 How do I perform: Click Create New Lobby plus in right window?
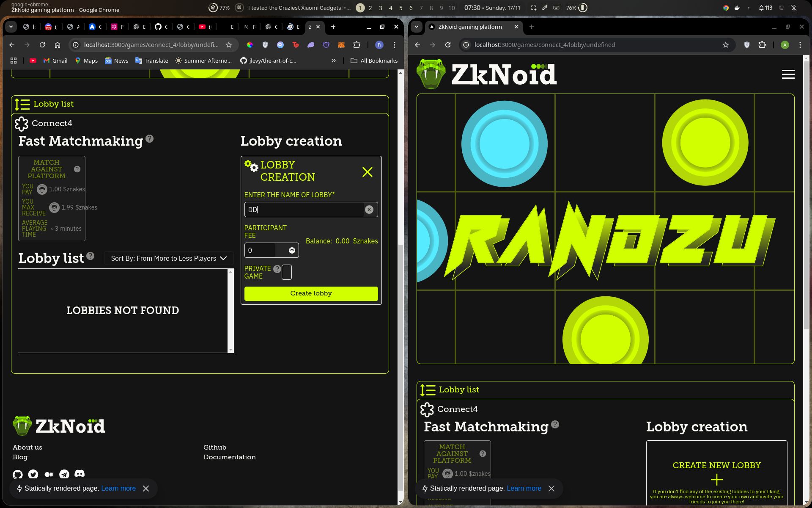coord(716,480)
